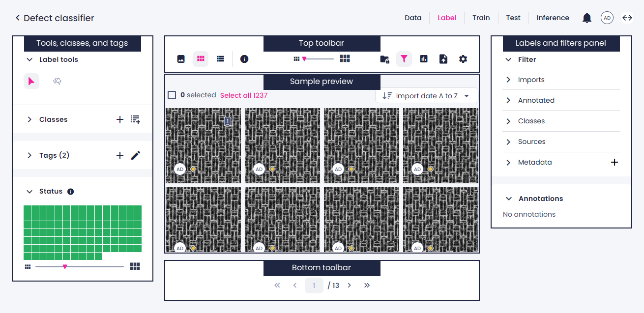Screen dimensions: 644x313
Task: Add a new class with plus icon
Action: 120,119
